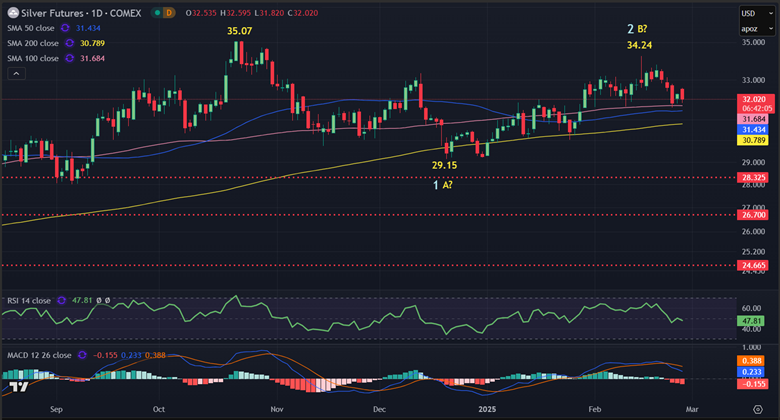This screenshot has width=780, height=420.
Task: Click the Mar label on time axis
Action: point(692,409)
